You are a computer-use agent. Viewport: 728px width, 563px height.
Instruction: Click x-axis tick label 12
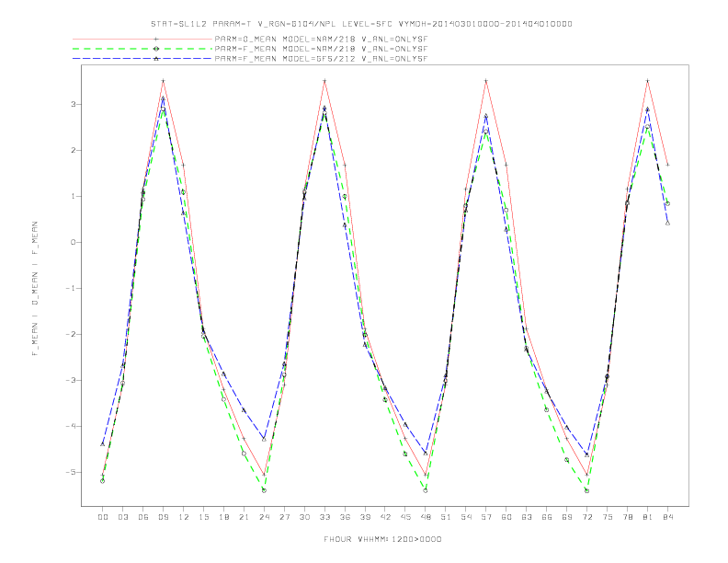(184, 517)
